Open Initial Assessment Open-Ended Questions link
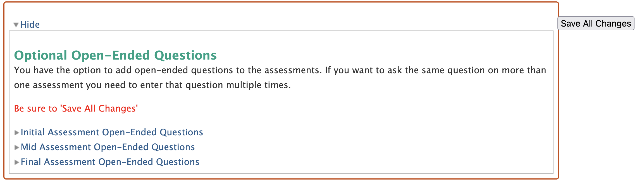Viewport: 644px width, 184px height. [112, 132]
